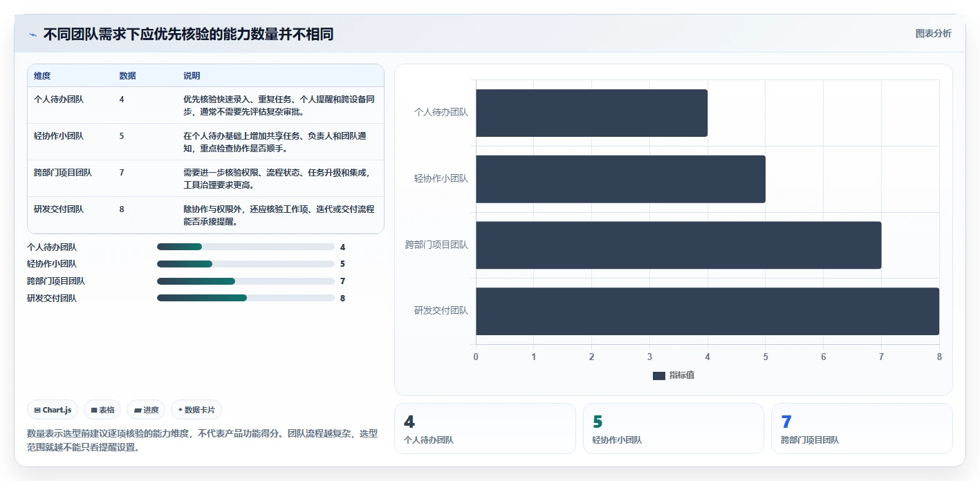The image size is (980, 481).
Task: Select the 表格 tag chip
Action: point(102,410)
